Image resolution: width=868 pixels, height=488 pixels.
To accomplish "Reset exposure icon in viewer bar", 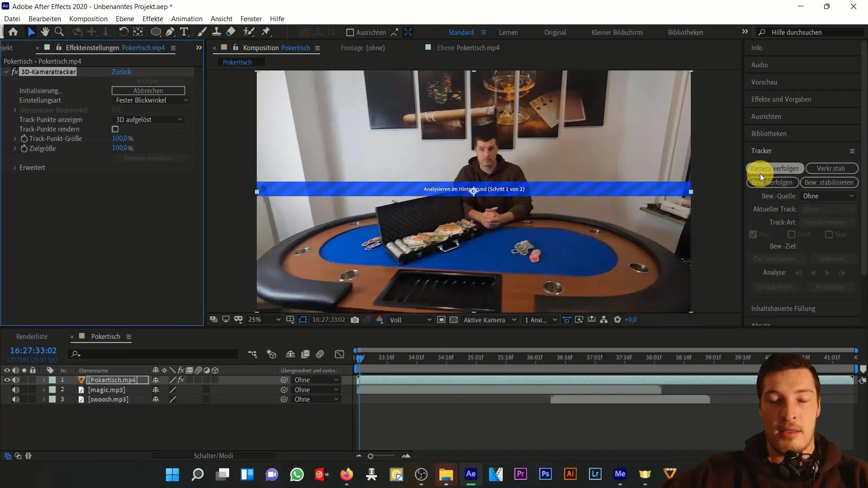I will 618,320.
